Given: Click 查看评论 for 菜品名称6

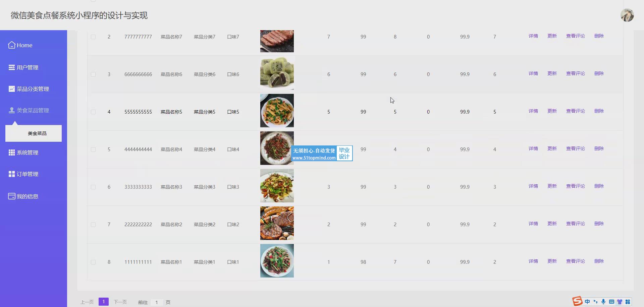Looking at the screenshot, I should 575,73.
